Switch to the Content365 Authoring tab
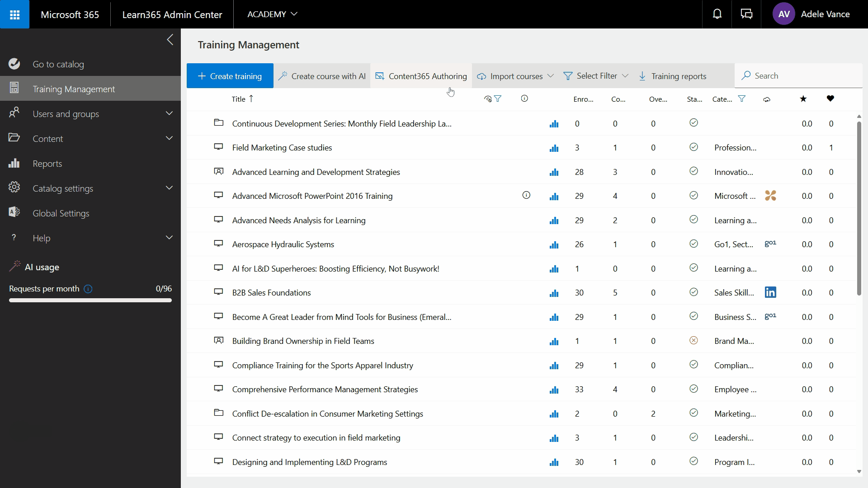The image size is (868, 488). point(421,75)
